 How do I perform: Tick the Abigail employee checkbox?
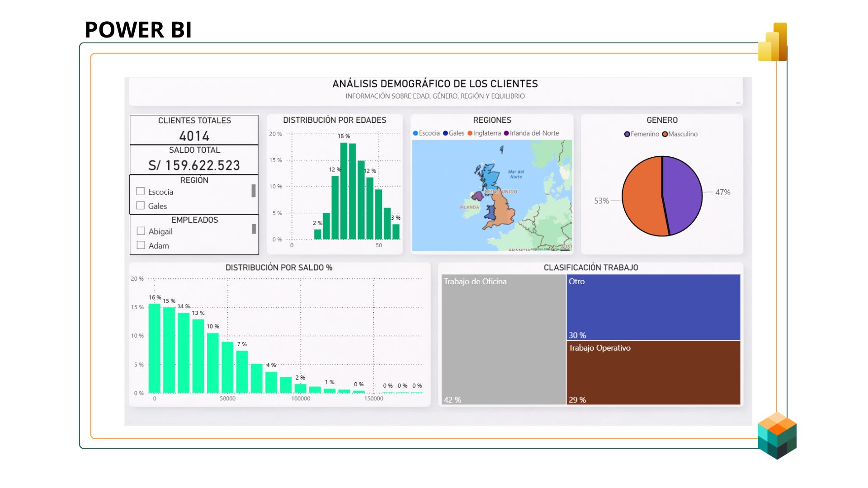[x=141, y=231]
